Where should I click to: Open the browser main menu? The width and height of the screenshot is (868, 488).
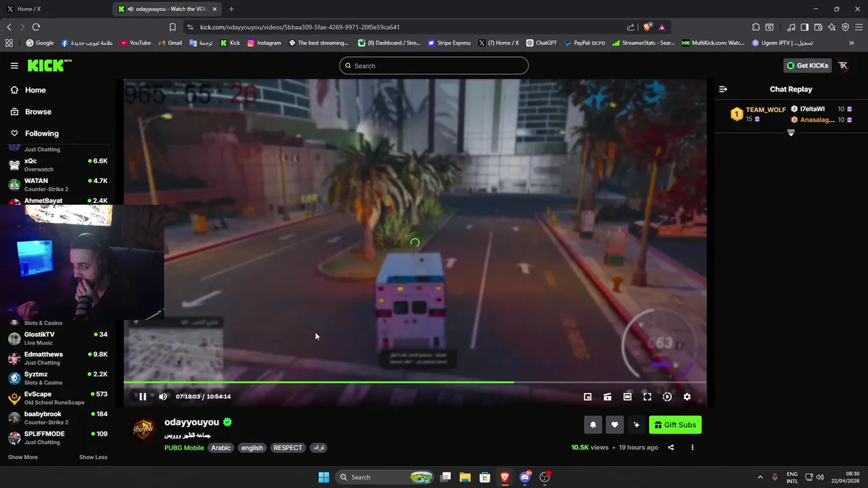pyautogui.click(x=859, y=27)
